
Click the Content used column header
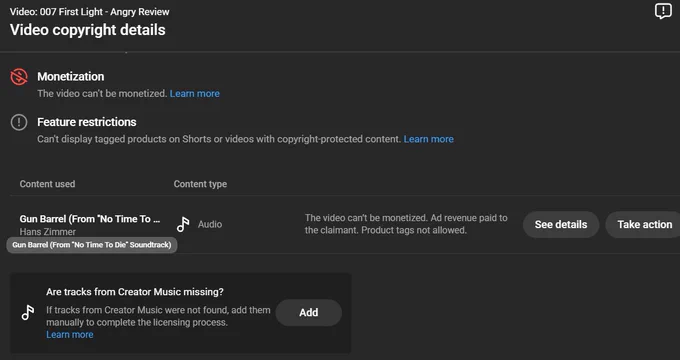click(47, 184)
